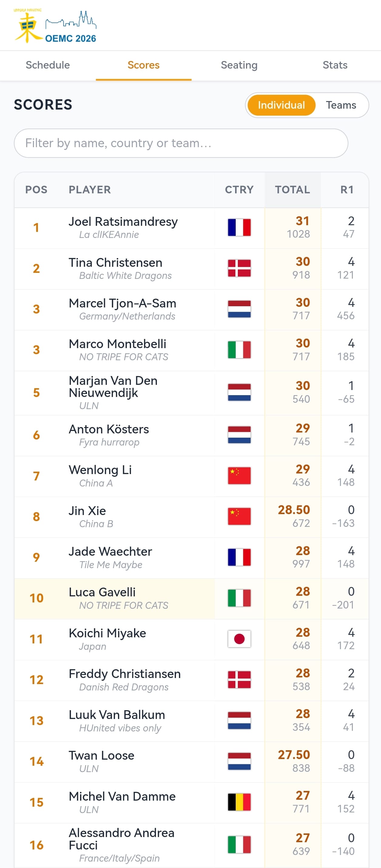Click Wenlong Li's China flag icon
The width and height of the screenshot is (381, 868).
click(x=239, y=476)
